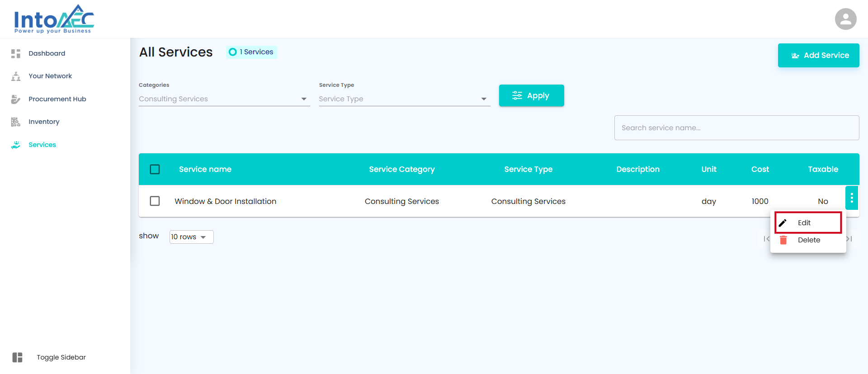Click the 1 Services count badge
The width and height of the screenshot is (868, 374).
pos(252,52)
